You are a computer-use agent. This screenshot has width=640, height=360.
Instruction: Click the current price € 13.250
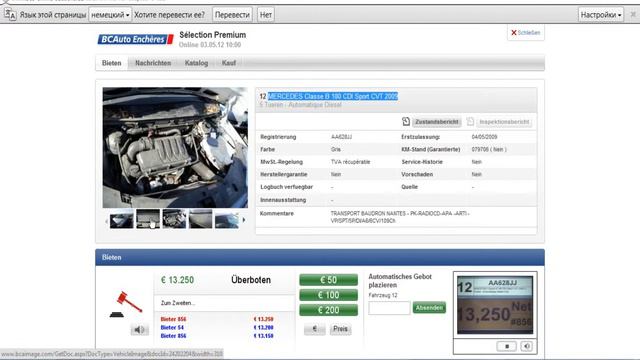click(178, 280)
